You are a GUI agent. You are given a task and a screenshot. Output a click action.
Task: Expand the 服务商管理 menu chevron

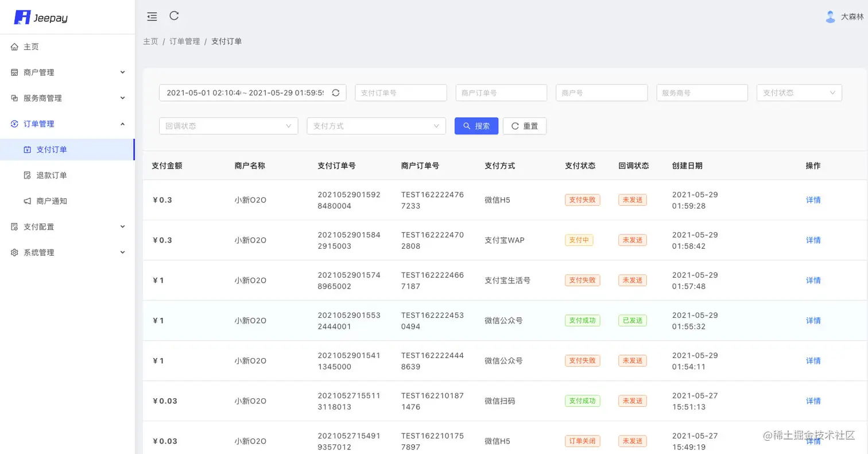click(x=122, y=98)
